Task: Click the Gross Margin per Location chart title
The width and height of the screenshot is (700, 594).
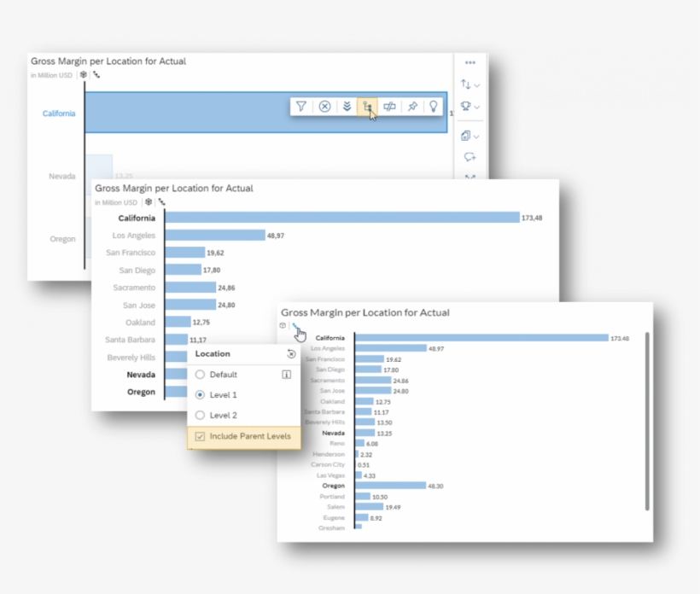Action: (108, 61)
